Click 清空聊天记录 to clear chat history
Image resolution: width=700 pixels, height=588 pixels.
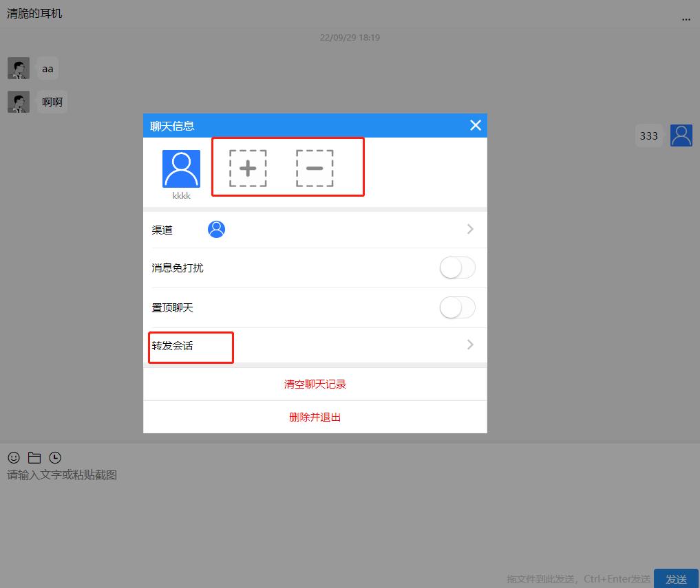click(x=315, y=384)
